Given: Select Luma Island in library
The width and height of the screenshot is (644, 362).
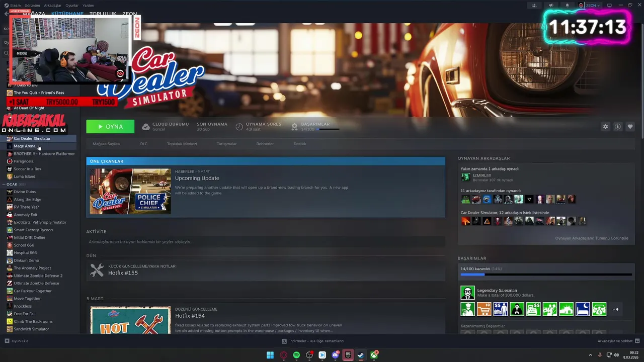Looking at the screenshot, I should (25, 176).
